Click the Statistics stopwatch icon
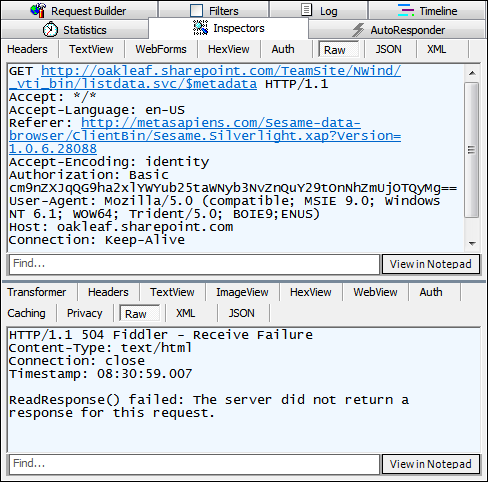Viewport: 488px width, 482px height. [50, 29]
